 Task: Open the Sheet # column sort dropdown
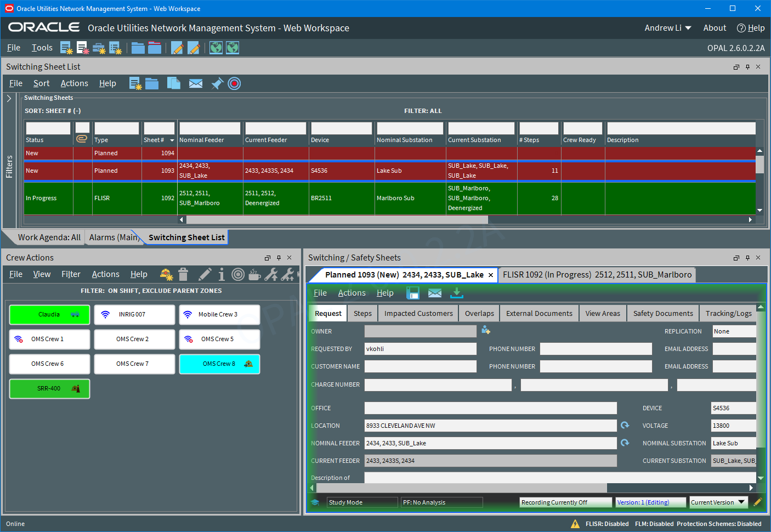[171, 140]
